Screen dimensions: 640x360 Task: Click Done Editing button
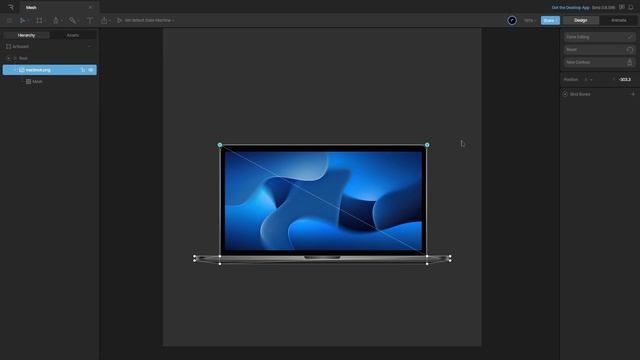600,37
